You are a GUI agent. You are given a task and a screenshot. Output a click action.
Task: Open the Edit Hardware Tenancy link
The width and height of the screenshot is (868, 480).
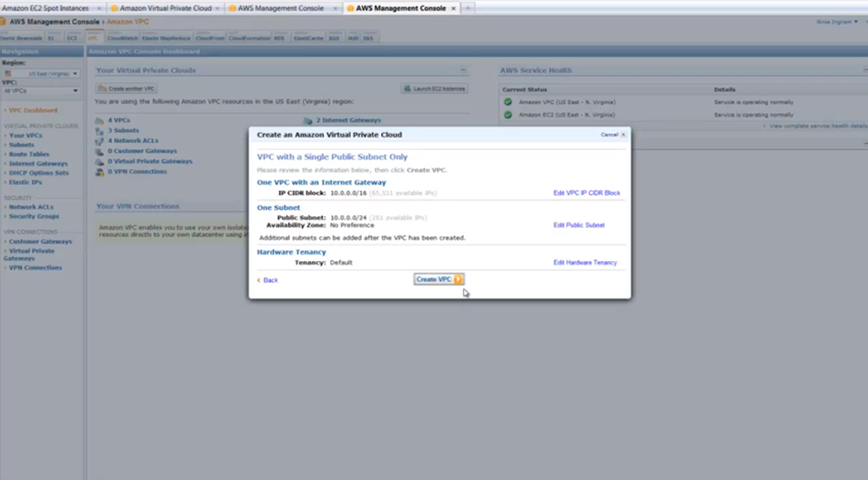point(584,263)
